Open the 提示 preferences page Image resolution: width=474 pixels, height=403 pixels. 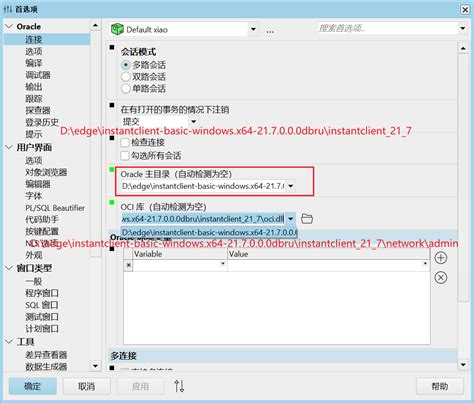(x=34, y=134)
